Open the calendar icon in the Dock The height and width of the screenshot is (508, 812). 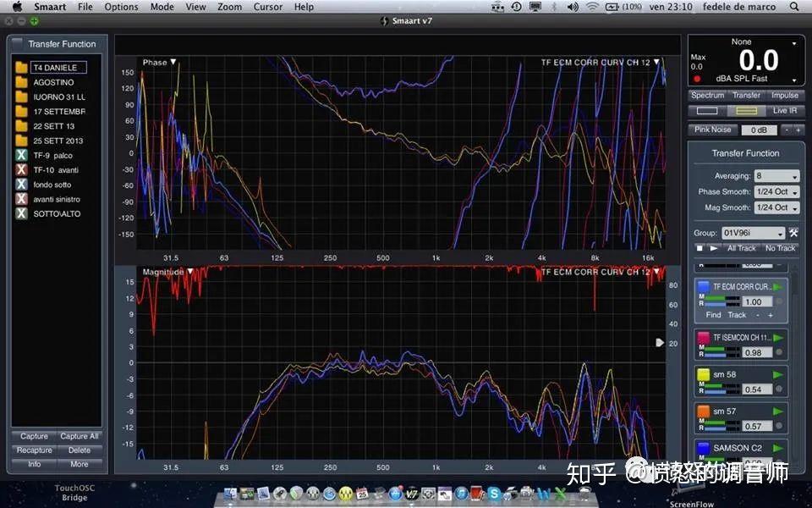[x=362, y=493]
